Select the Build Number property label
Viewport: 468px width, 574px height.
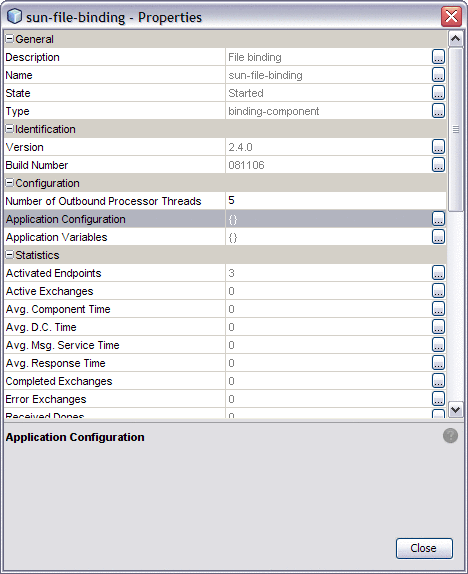pos(37,165)
